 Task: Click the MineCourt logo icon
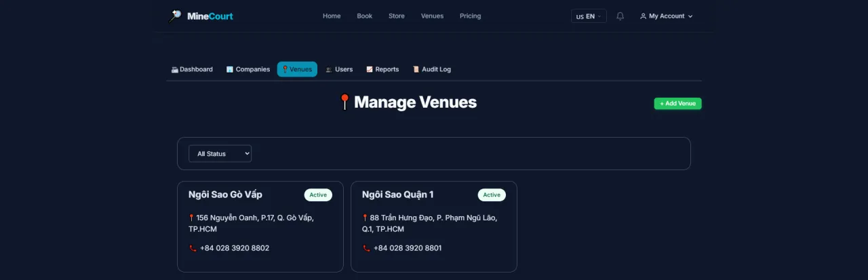(x=175, y=16)
